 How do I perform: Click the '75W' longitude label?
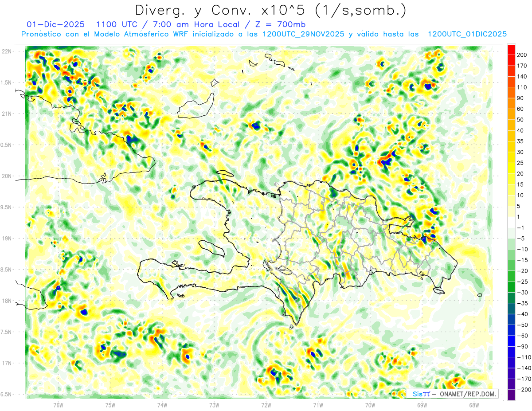click(x=110, y=405)
